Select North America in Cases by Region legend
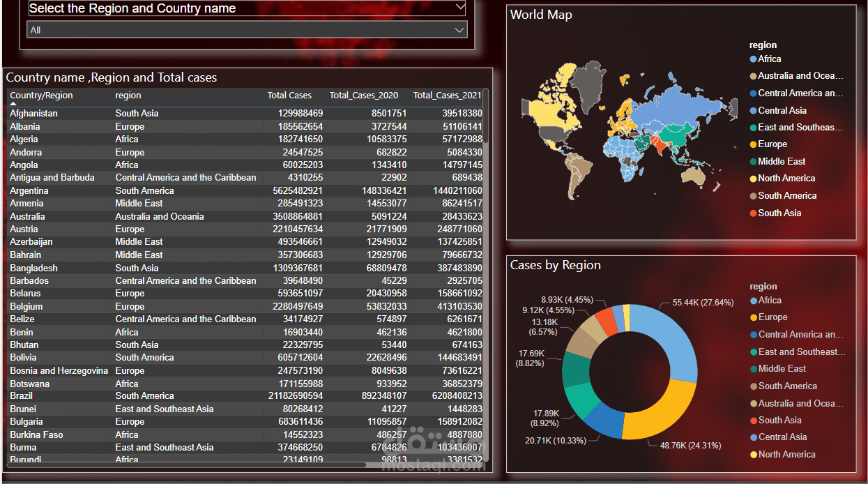 pos(783,455)
